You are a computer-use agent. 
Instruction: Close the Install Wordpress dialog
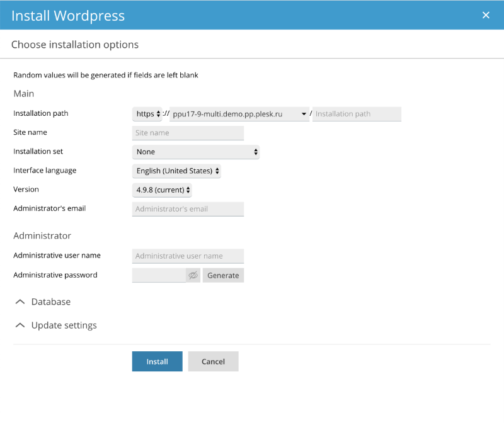pyautogui.click(x=486, y=15)
